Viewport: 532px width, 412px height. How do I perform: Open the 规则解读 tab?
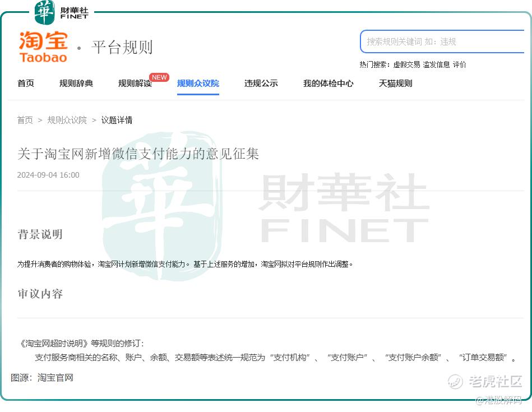click(x=135, y=84)
